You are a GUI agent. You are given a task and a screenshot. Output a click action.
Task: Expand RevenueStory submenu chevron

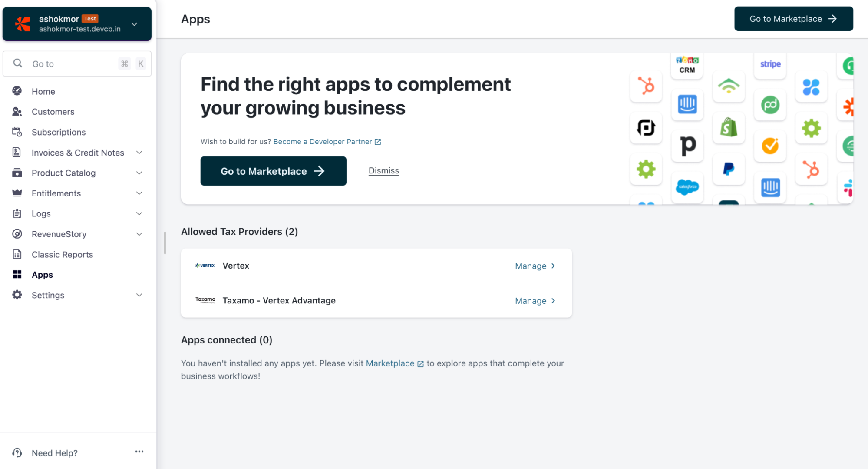[139, 234]
